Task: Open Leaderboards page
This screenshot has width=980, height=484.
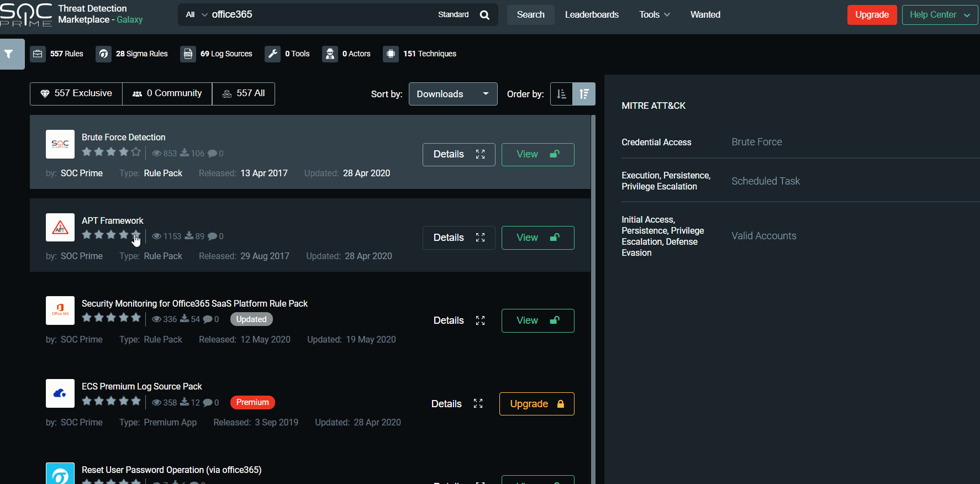Action: click(592, 15)
